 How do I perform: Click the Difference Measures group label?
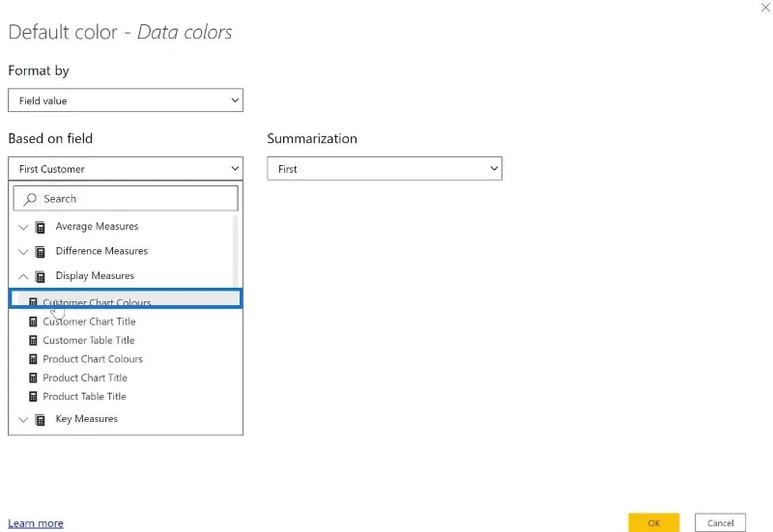click(101, 251)
